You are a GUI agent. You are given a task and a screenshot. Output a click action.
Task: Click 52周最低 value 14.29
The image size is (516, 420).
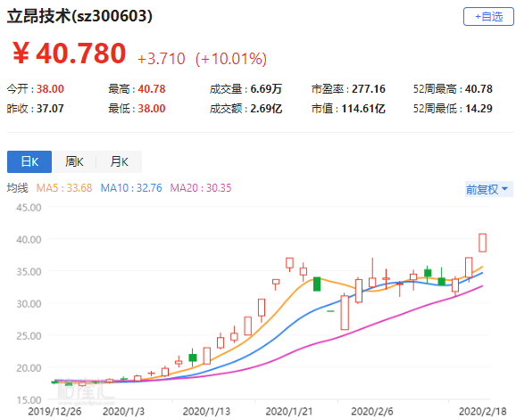[x=479, y=109]
